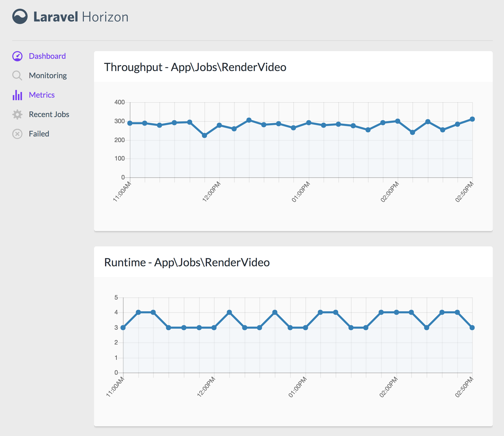The width and height of the screenshot is (504, 436).
Task: Click the Dashboard speedometer icon
Action: click(x=17, y=56)
